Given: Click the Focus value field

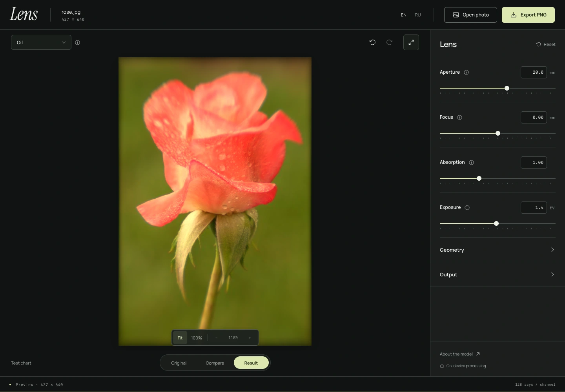Looking at the screenshot, I should click(534, 117).
